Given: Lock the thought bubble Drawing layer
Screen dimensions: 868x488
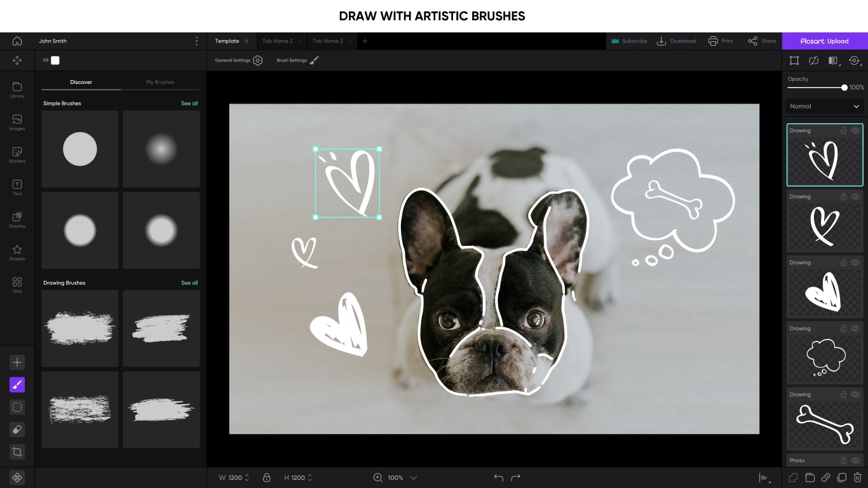Looking at the screenshot, I should (x=843, y=329).
